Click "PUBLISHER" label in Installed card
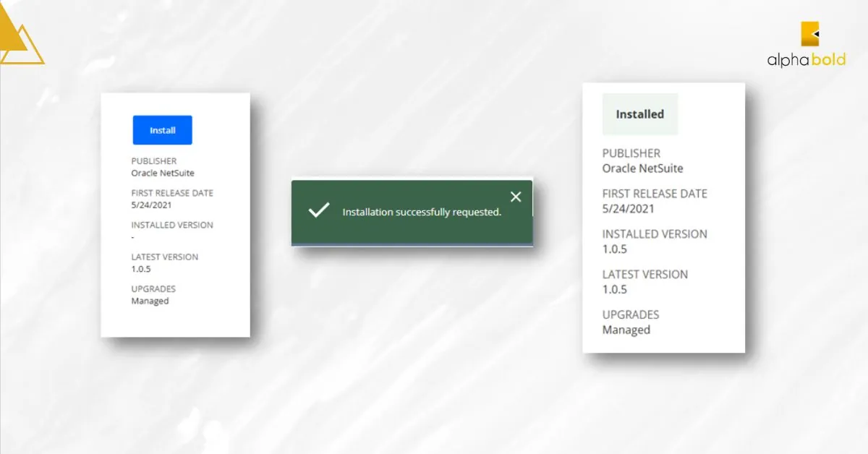This screenshot has width=868, height=454. [x=631, y=153]
